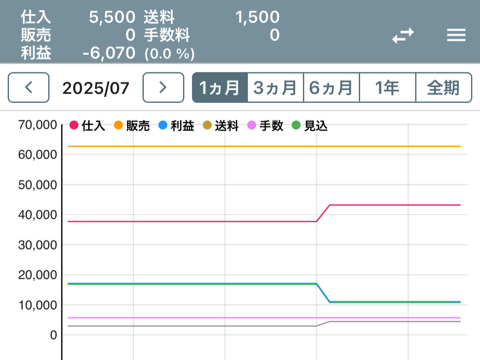
Task: Open the hamburger menu
Action: click(x=456, y=35)
